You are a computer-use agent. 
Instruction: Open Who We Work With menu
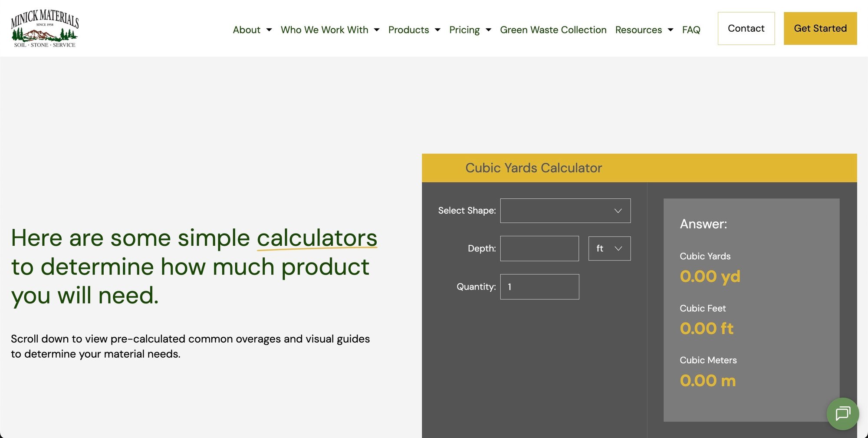coord(324,30)
